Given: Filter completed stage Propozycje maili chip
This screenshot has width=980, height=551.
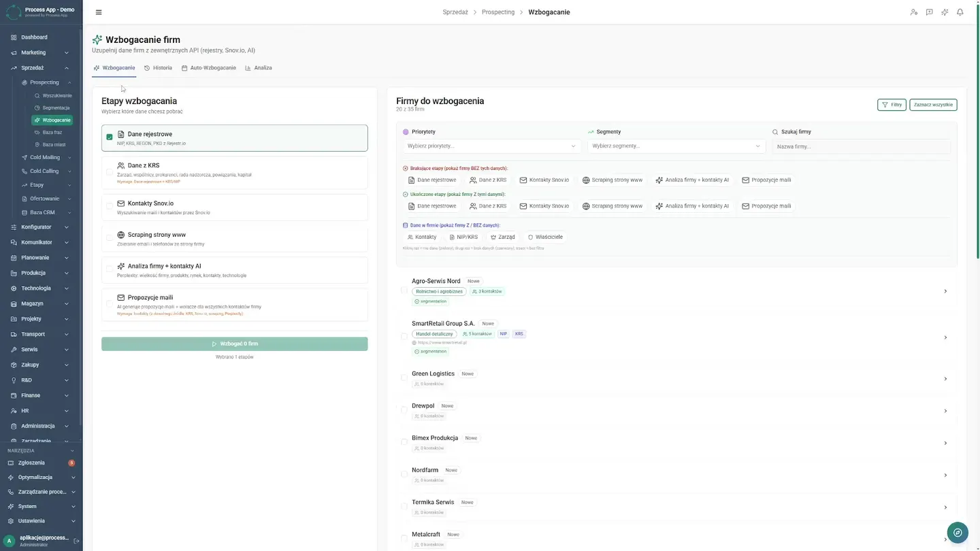Looking at the screenshot, I should click(766, 206).
